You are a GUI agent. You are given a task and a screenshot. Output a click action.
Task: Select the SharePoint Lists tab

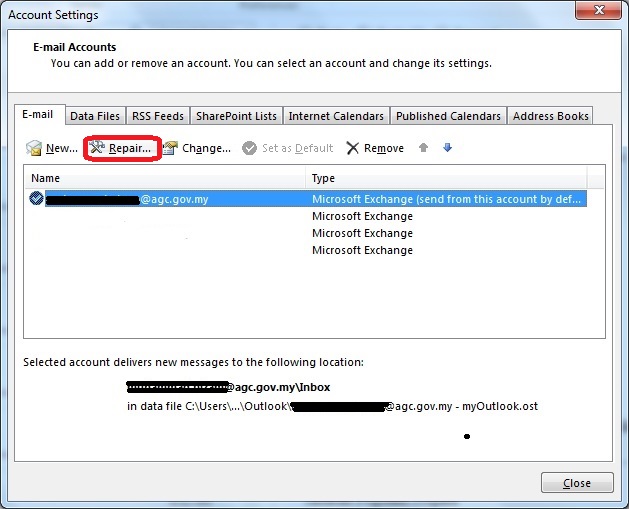pyautogui.click(x=237, y=116)
